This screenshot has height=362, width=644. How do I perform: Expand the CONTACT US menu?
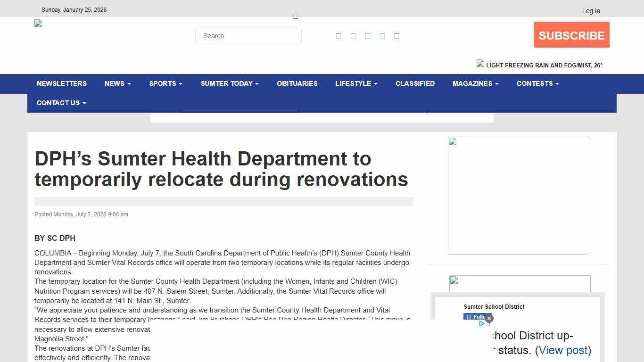(61, 103)
